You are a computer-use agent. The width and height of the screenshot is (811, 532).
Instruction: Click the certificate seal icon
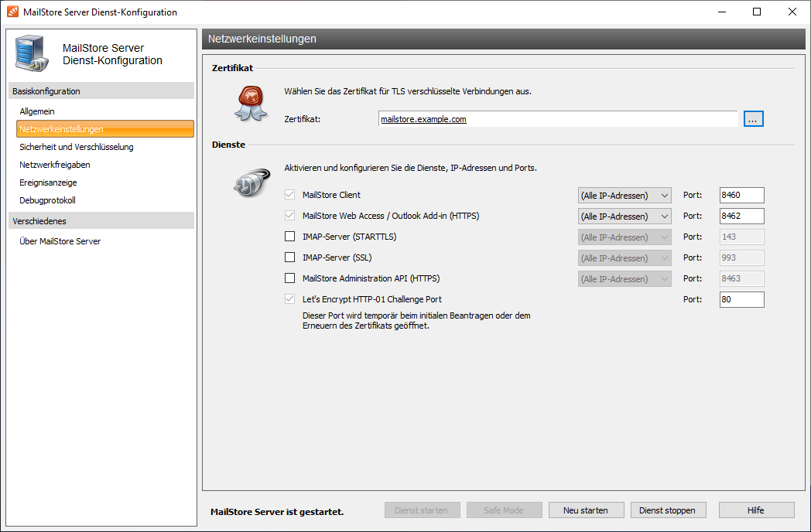[x=251, y=104]
